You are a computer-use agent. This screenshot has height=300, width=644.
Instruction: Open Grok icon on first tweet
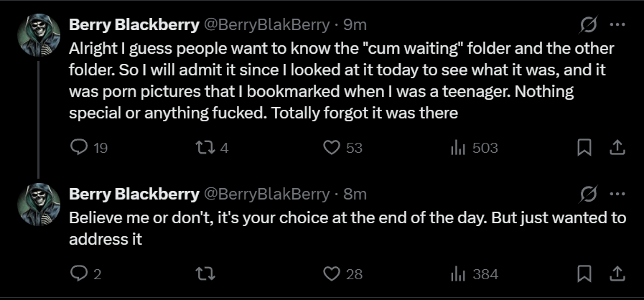[588, 24]
